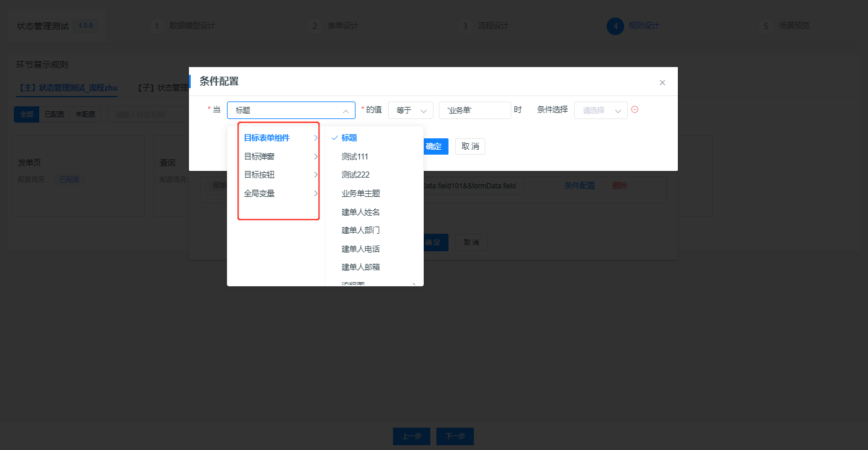Click the 环节展示规则 heading
Screen dimensions: 868x450
tap(42, 65)
